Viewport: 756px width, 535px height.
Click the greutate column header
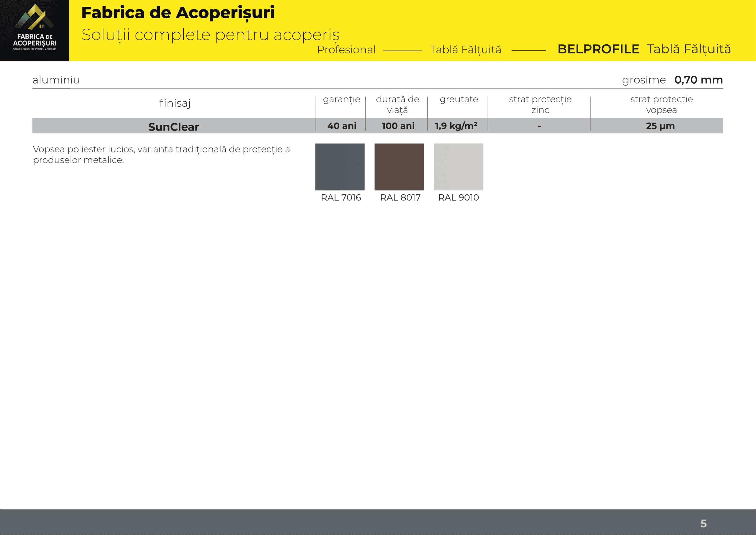(459, 99)
